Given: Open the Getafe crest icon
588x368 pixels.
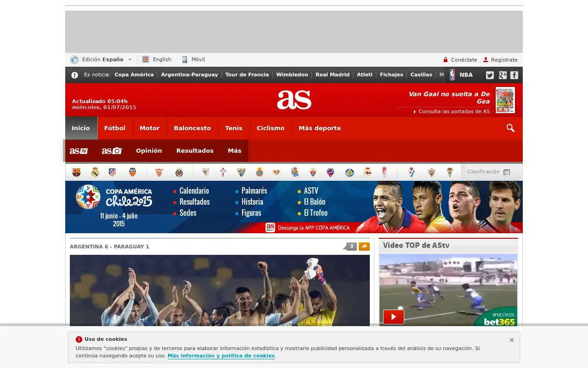Looking at the screenshot, I should (x=350, y=172).
